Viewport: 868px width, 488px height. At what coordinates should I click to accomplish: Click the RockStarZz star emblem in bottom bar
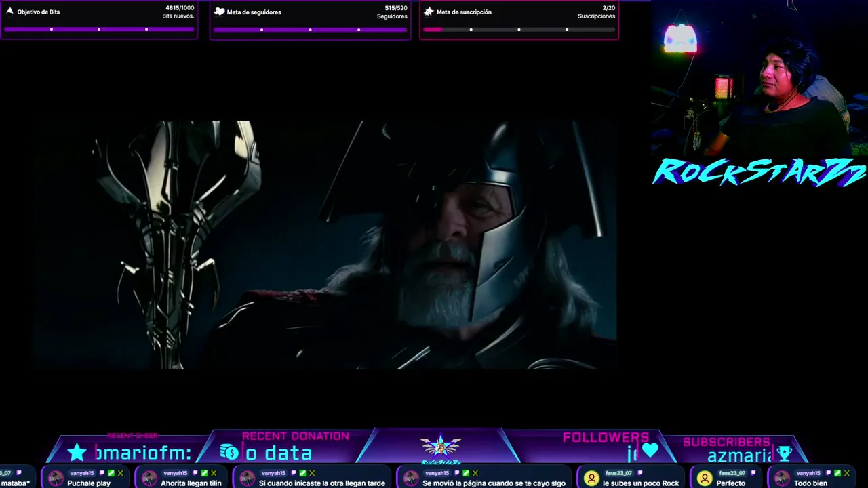click(x=440, y=447)
